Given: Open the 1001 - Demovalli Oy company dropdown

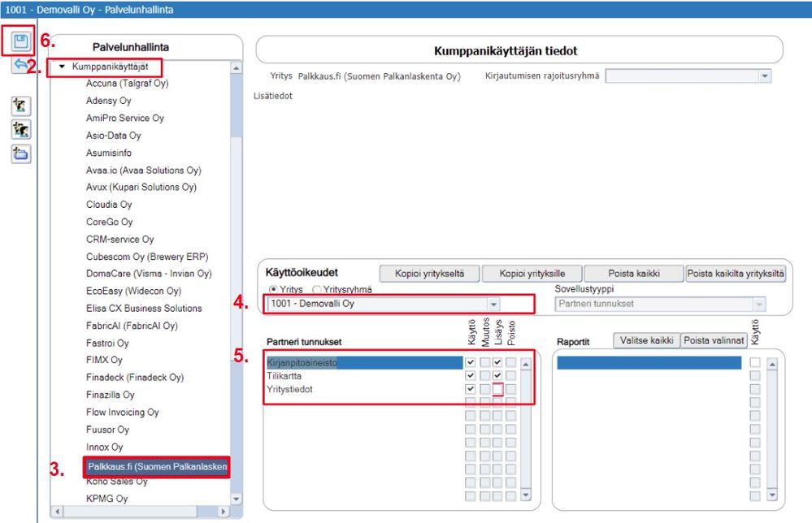Looking at the screenshot, I should [x=493, y=305].
